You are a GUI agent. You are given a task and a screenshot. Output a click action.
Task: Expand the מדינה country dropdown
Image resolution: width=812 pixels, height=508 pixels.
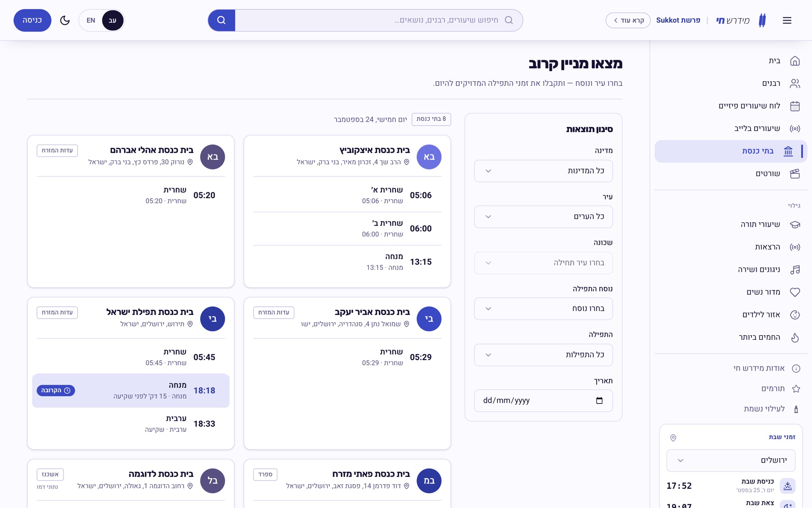click(543, 171)
